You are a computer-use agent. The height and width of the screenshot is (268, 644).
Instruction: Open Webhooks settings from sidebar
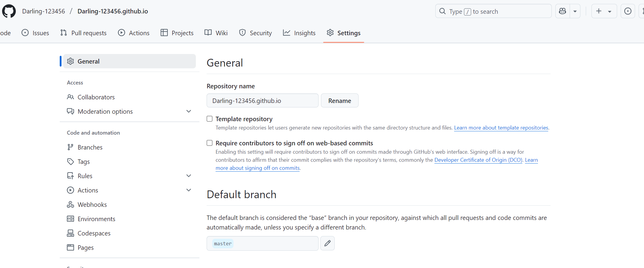click(92, 204)
